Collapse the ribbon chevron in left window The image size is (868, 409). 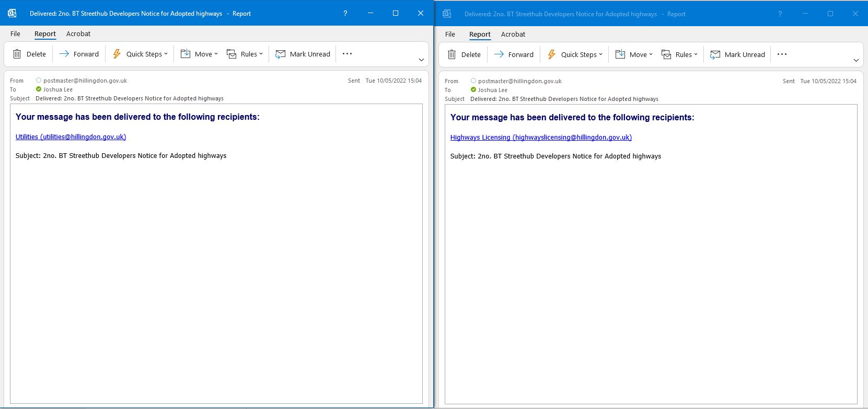click(421, 60)
